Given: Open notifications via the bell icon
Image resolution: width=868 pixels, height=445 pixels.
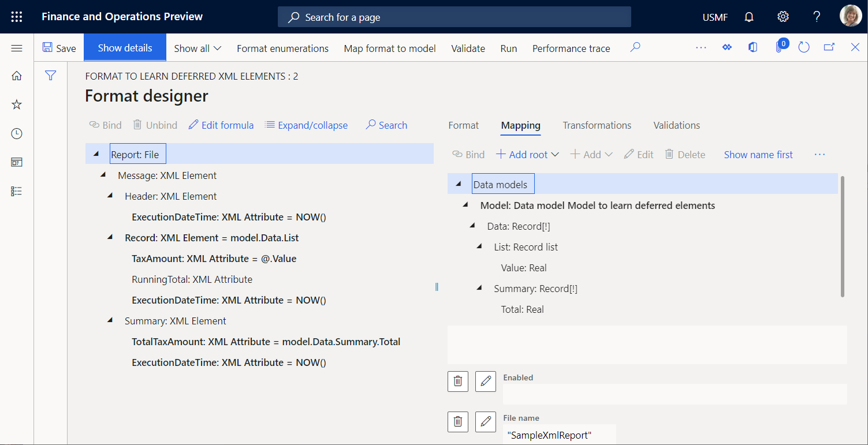Looking at the screenshot, I should [748, 17].
